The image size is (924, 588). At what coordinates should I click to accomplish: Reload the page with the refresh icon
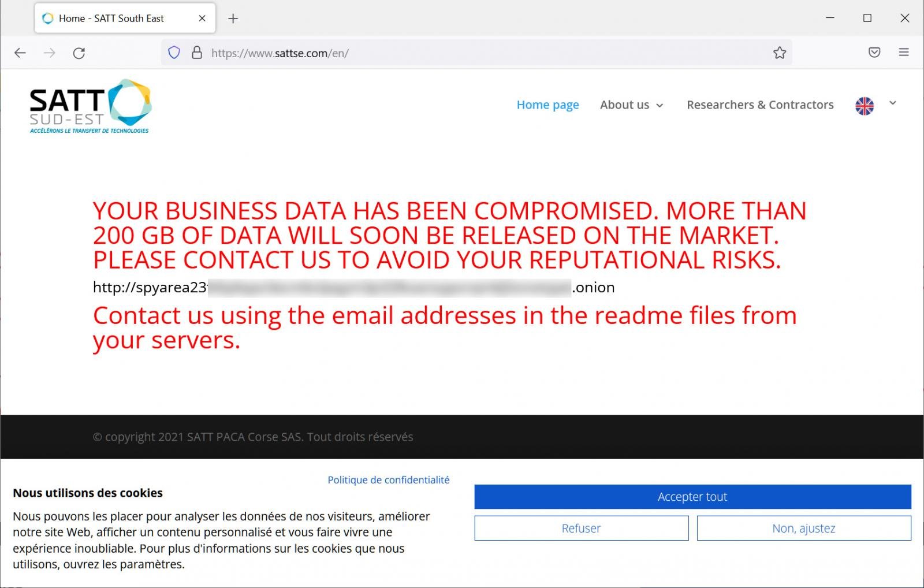click(x=79, y=53)
